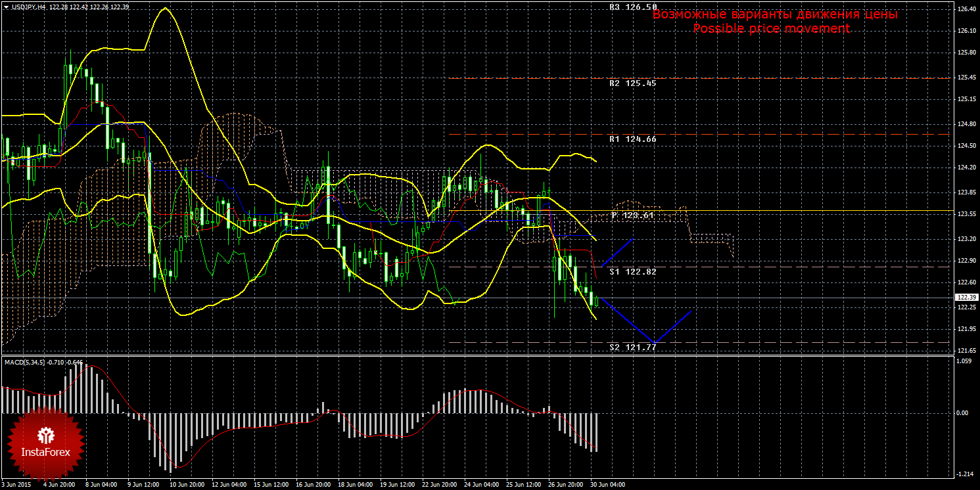Select the S1 122.82 support label
Image resolution: width=980 pixels, height=490 pixels.
[632, 271]
